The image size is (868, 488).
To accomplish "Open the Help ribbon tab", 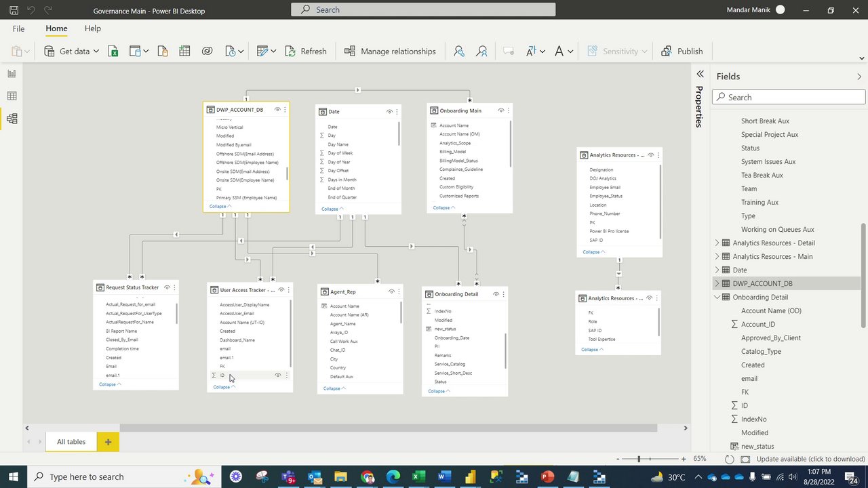I will tap(93, 28).
